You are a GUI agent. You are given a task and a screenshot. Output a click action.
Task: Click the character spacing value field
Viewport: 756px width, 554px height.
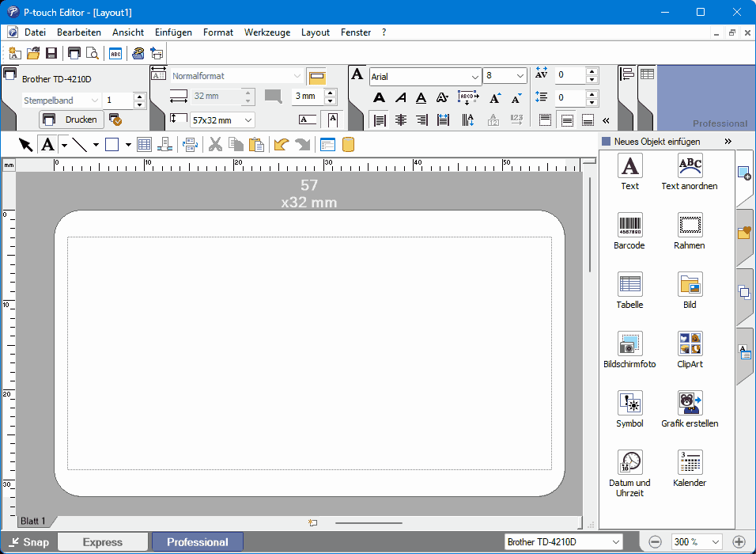pyautogui.click(x=570, y=75)
